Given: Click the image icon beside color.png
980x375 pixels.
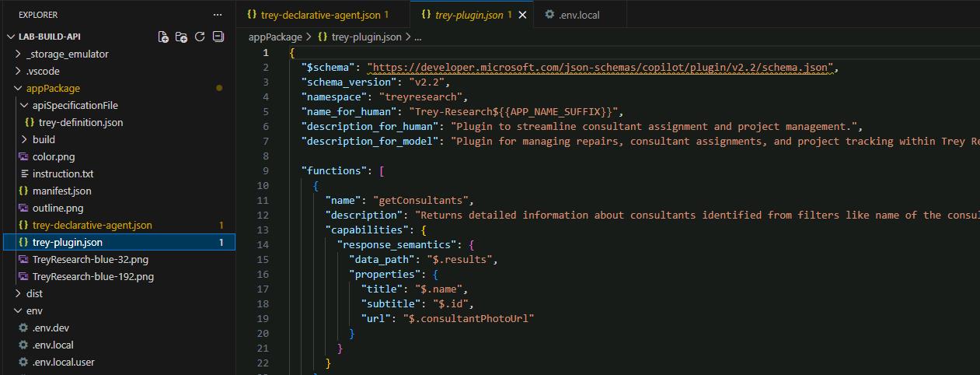Looking at the screenshot, I should point(23,156).
